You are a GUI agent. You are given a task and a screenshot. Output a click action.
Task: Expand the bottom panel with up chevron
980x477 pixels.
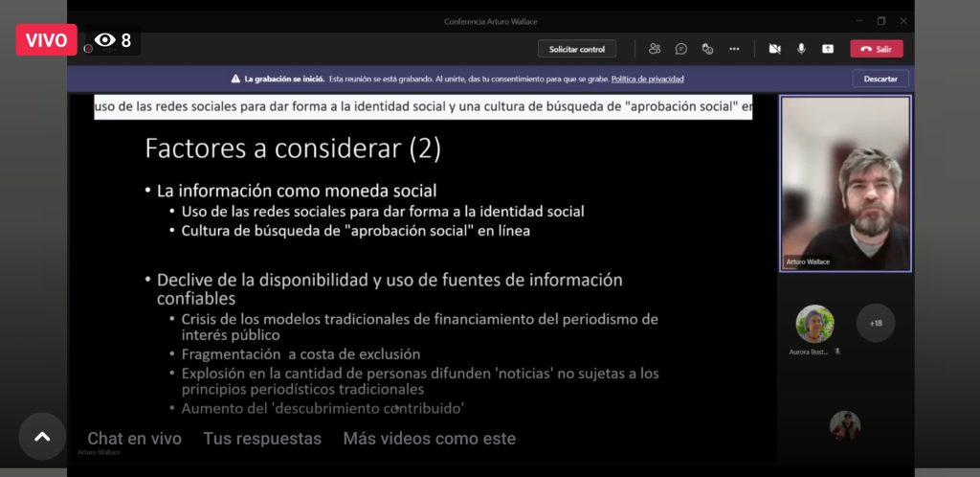point(42,437)
